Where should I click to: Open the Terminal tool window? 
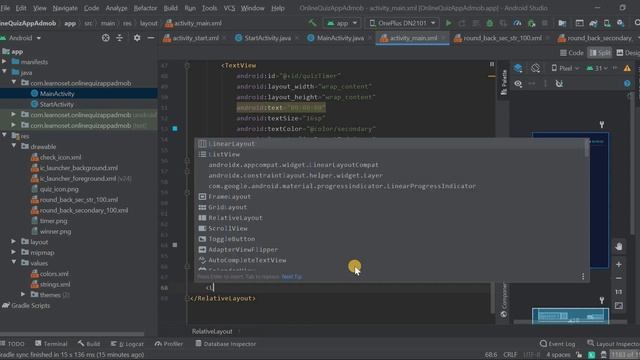[x=51, y=344]
